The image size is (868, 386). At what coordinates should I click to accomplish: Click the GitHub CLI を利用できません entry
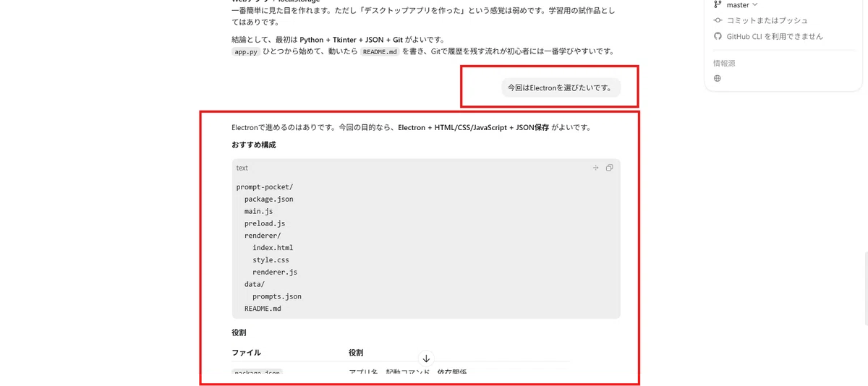click(x=768, y=36)
